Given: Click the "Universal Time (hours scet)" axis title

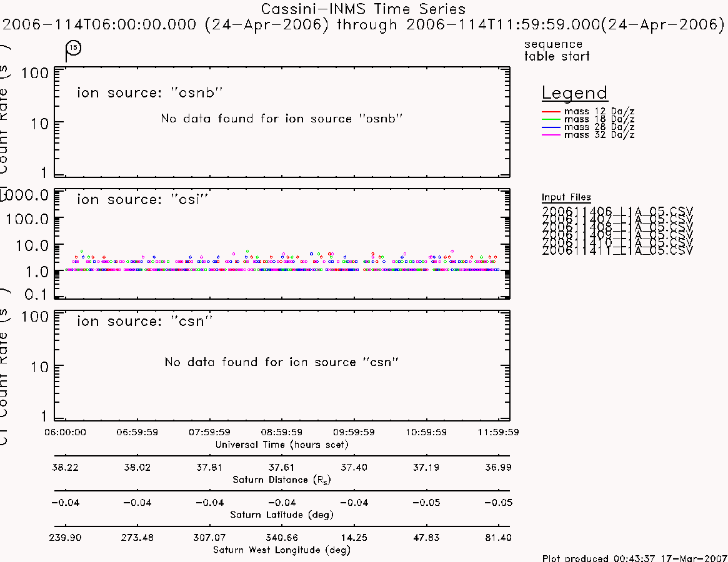Looking at the screenshot, I should coord(281,445).
